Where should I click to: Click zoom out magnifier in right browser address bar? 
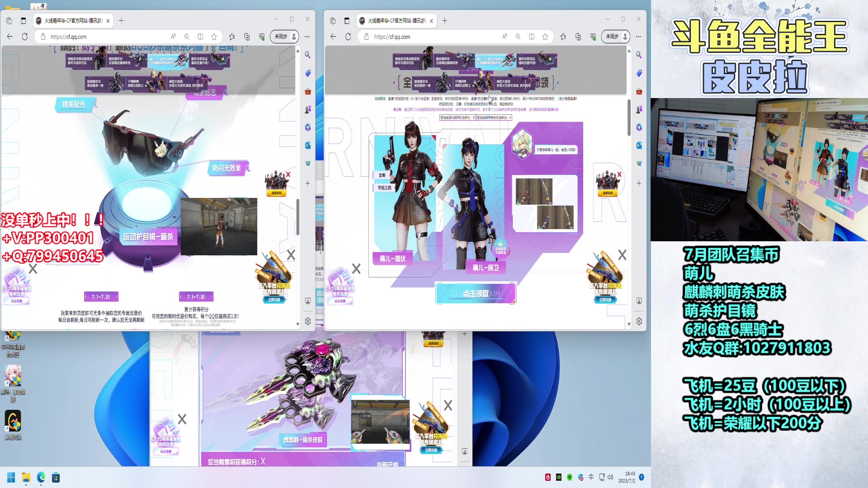coord(518,37)
